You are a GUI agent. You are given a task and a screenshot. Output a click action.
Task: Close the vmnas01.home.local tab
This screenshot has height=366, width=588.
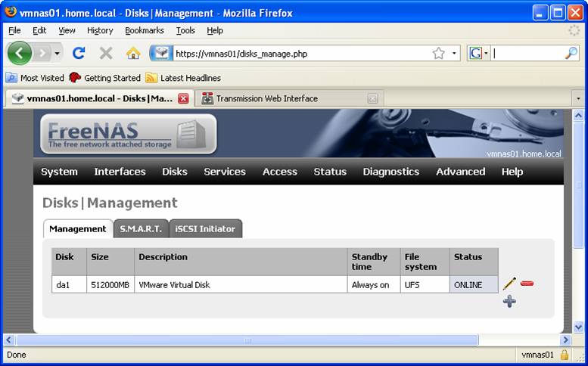coord(183,98)
